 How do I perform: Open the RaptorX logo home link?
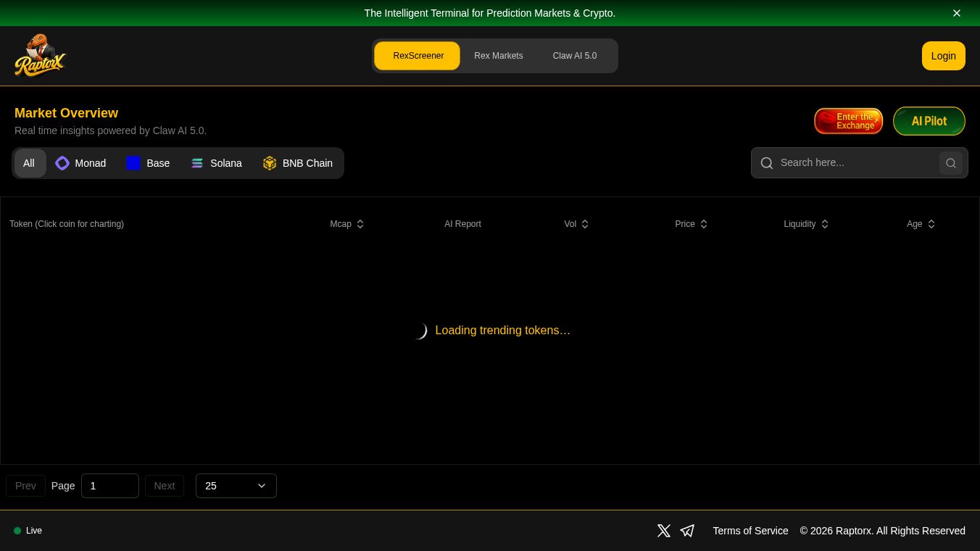point(41,56)
